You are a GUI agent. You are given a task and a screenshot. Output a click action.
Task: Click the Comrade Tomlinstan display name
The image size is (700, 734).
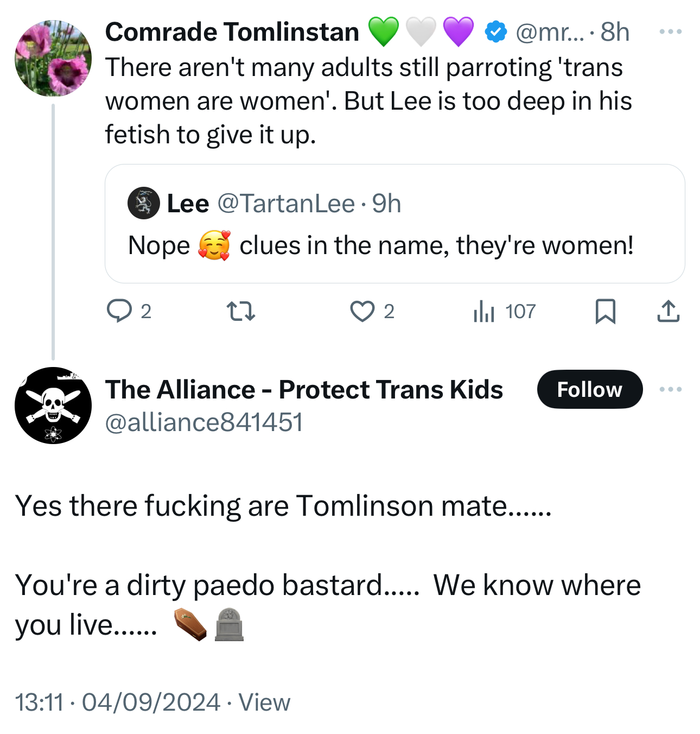coord(232,32)
